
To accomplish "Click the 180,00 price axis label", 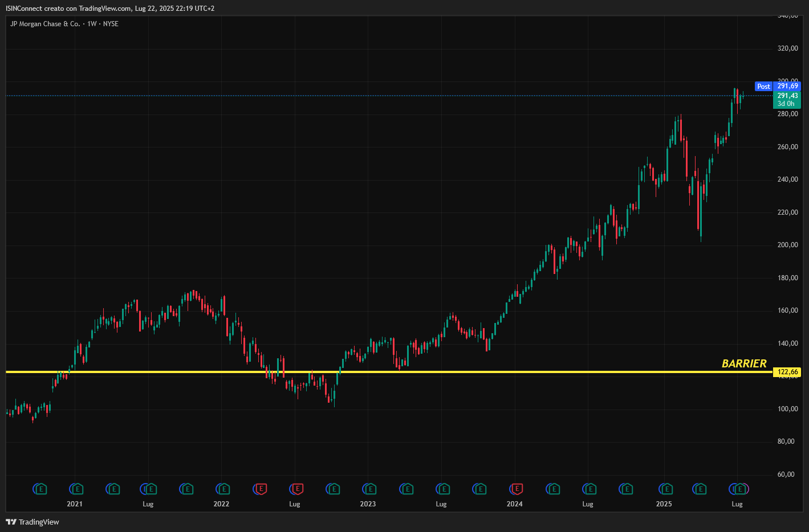I will click(788, 278).
